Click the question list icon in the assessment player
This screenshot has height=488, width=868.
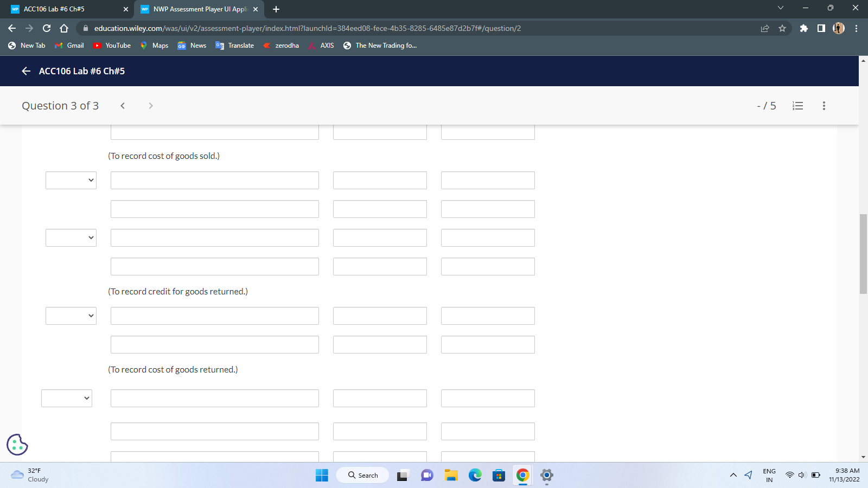[x=797, y=106]
